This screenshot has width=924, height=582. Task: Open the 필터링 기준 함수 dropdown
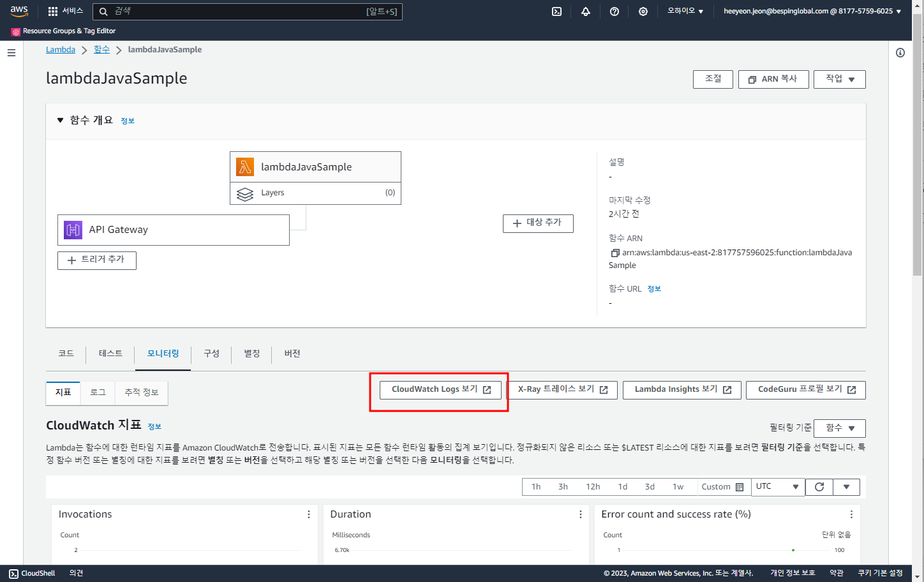840,428
